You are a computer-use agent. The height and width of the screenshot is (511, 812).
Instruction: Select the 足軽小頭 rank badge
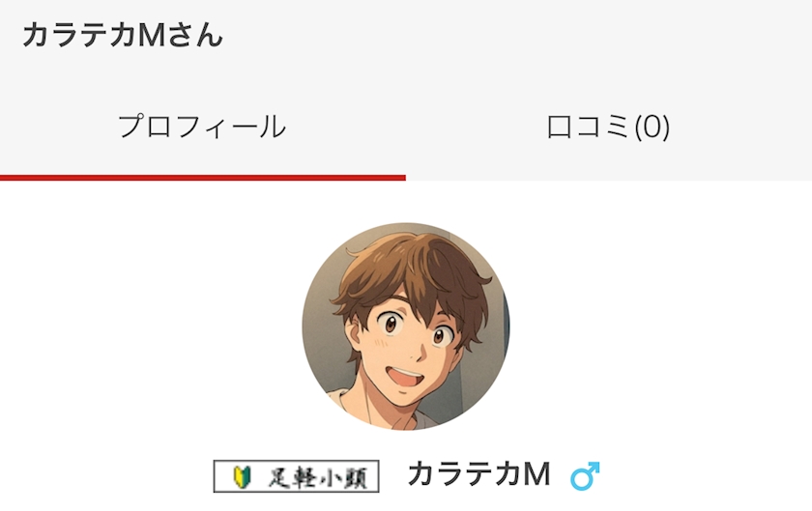coord(296,476)
